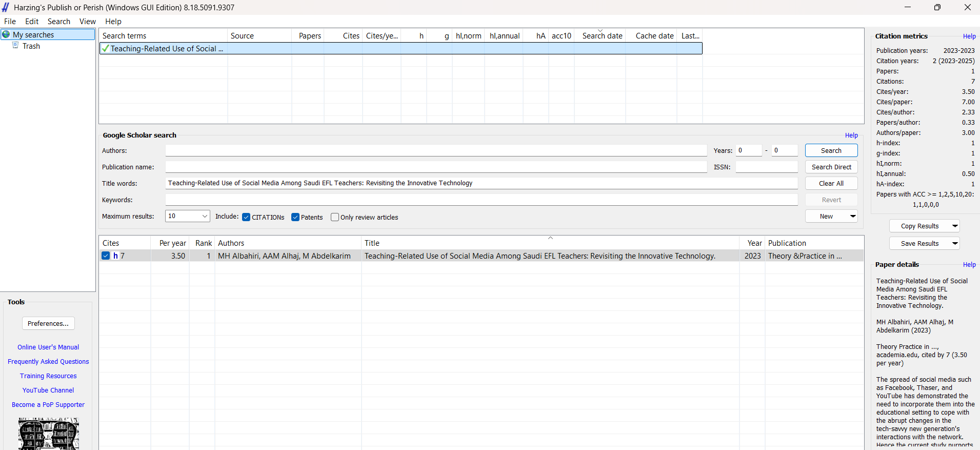Open the Search menu
The image size is (980, 450).
point(58,22)
